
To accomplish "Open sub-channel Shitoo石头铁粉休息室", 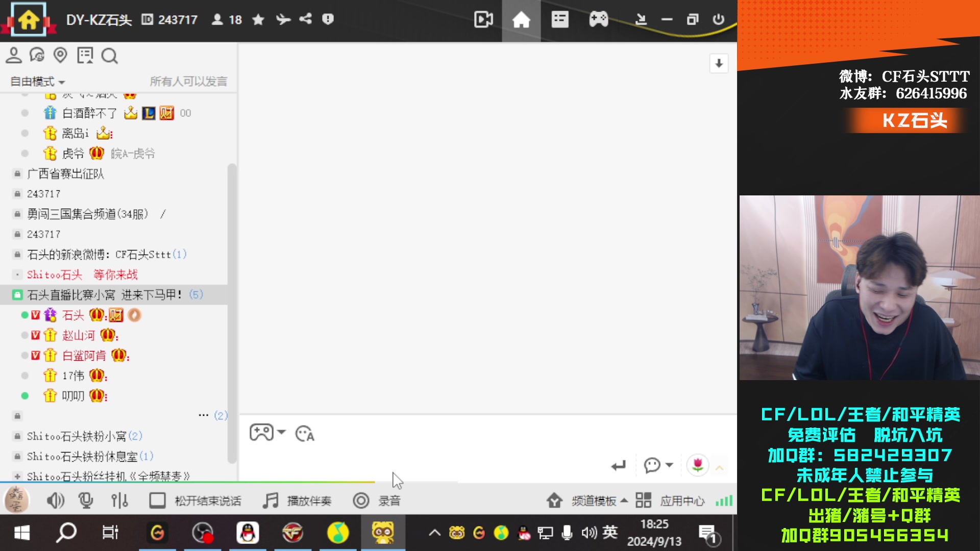I will (90, 457).
